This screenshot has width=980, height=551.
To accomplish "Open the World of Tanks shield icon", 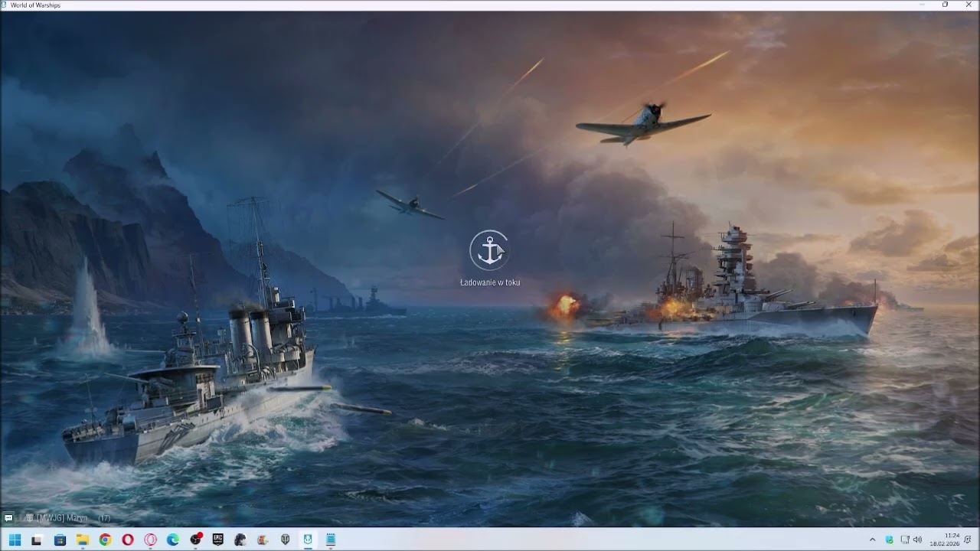I will point(286,540).
